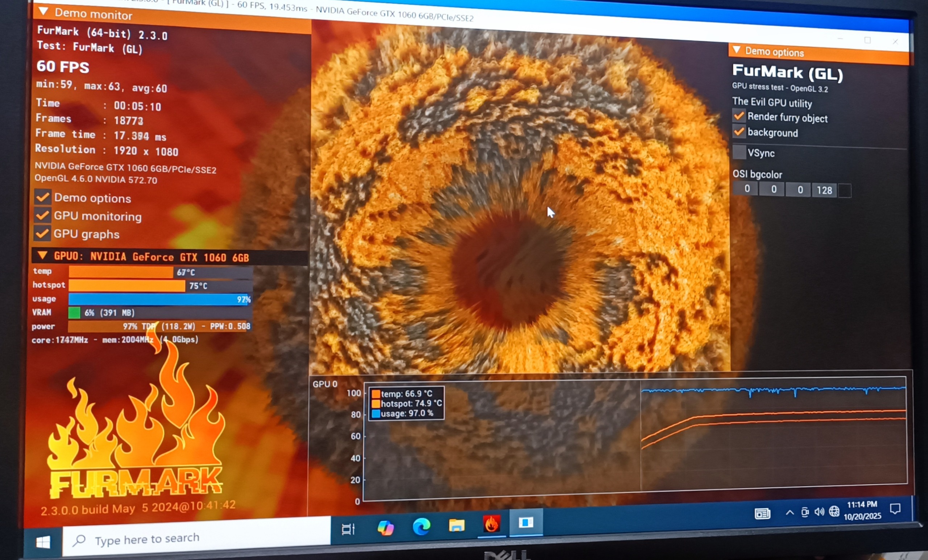
Task: Click the Windows Start button
Action: 43,542
